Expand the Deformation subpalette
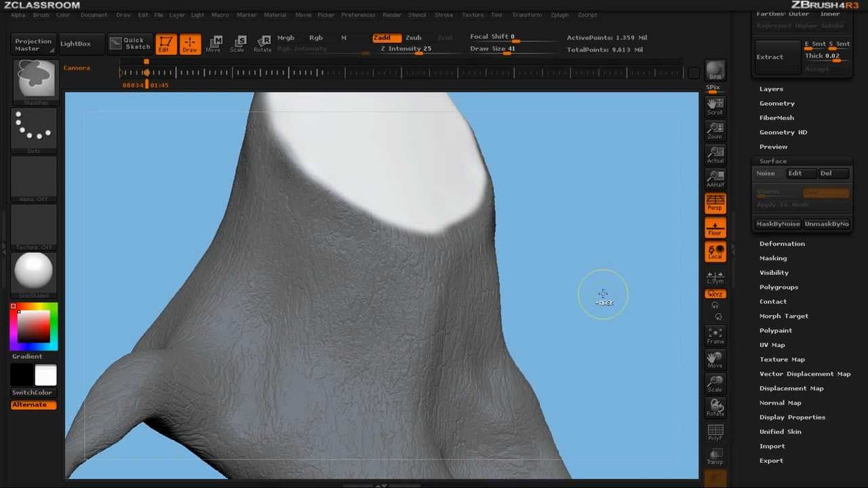The width and height of the screenshot is (868, 488). (782, 243)
